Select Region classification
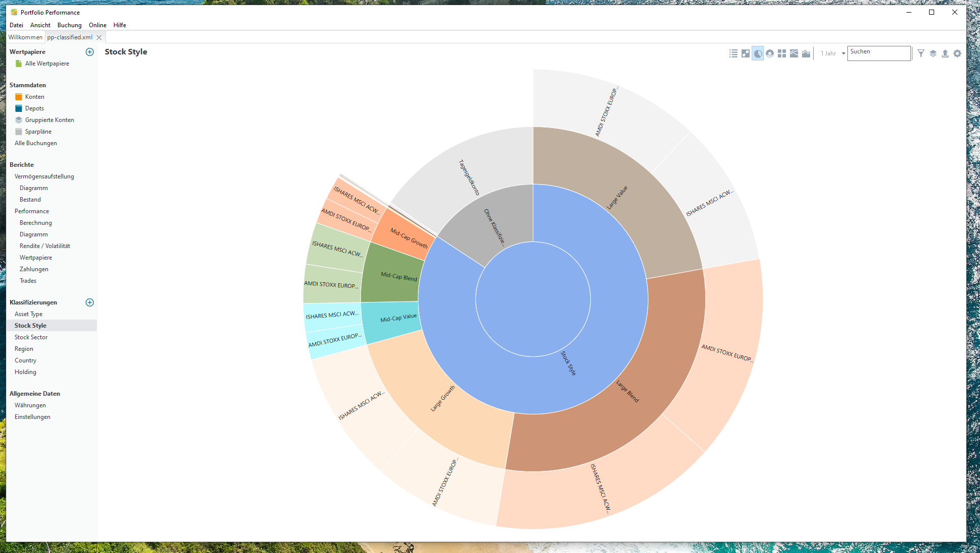The image size is (980, 553). pos(24,349)
